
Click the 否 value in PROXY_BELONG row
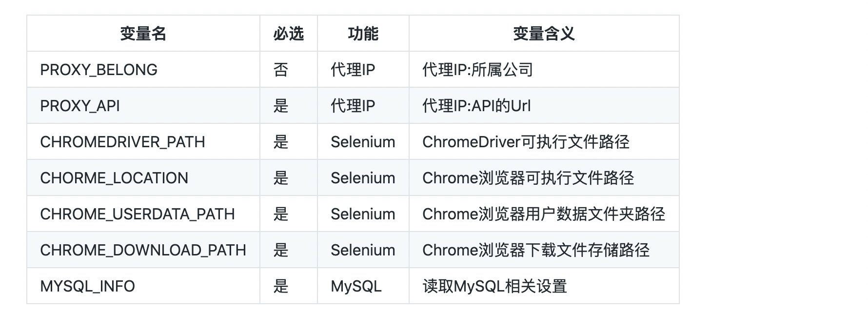point(281,70)
